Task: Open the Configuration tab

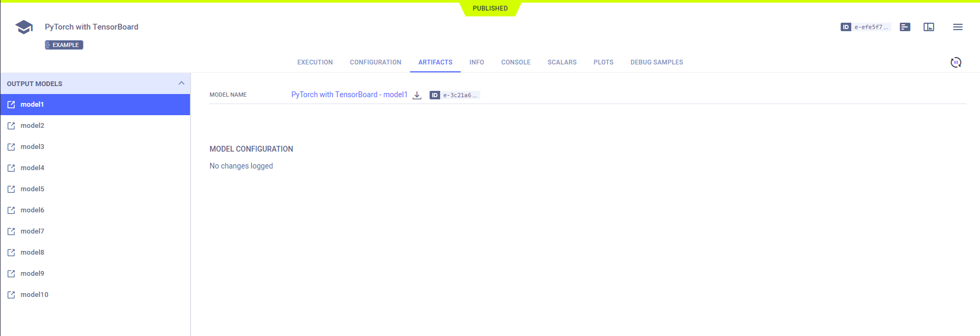Action: tap(375, 62)
